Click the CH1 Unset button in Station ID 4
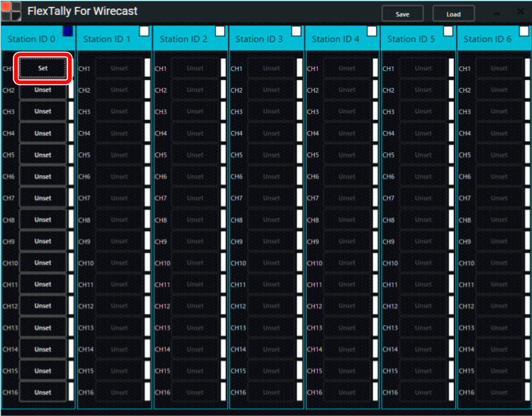The image size is (532, 416). [x=347, y=69]
